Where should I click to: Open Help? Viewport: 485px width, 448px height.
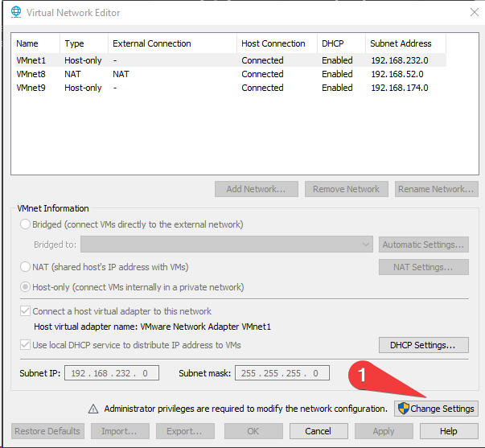(x=449, y=431)
